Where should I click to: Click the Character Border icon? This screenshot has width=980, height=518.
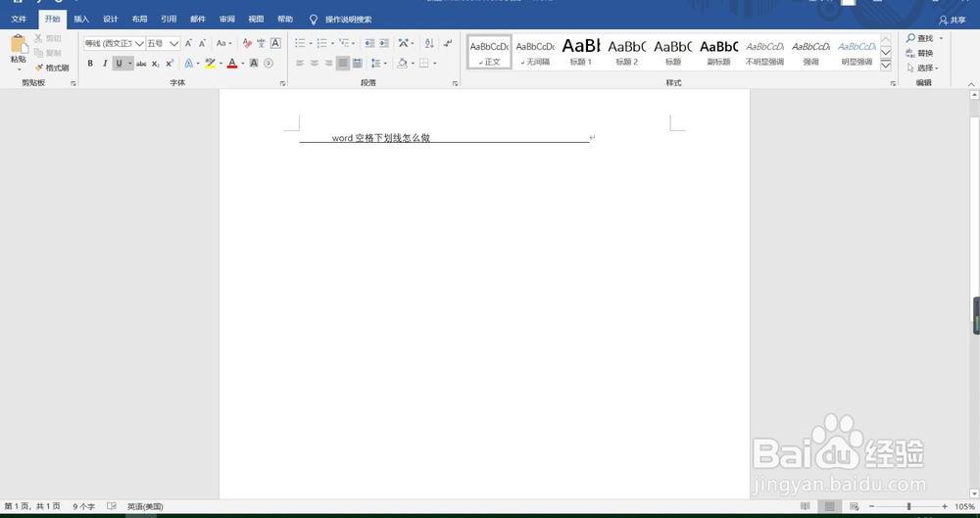275,44
